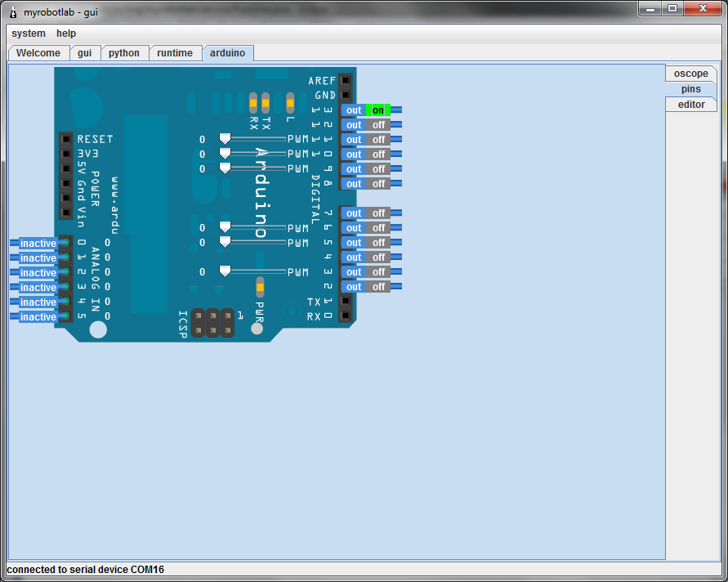Switch pin 8 'out' mode button
The height and width of the screenshot is (582, 728).
pos(354,183)
